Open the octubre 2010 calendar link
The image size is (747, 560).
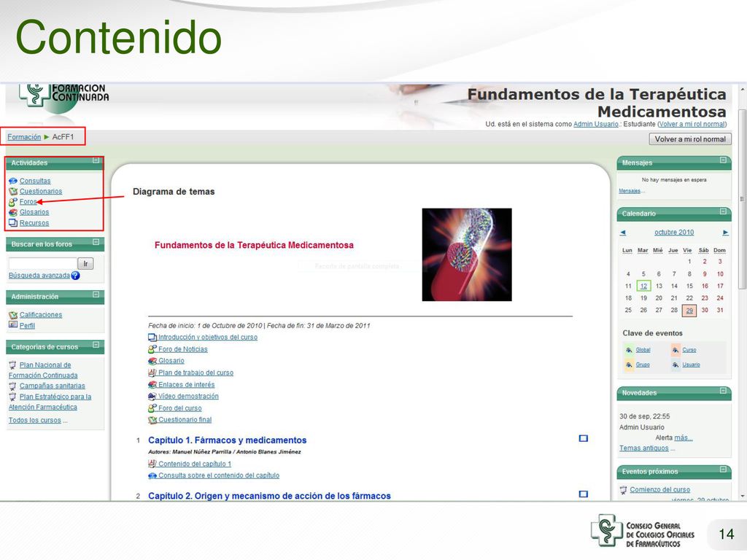pyautogui.click(x=673, y=233)
